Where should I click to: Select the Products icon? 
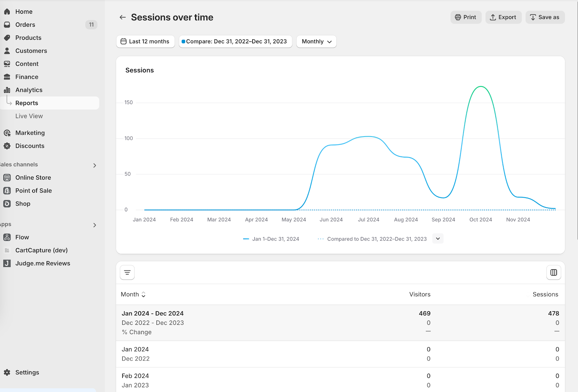tap(7, 38)
